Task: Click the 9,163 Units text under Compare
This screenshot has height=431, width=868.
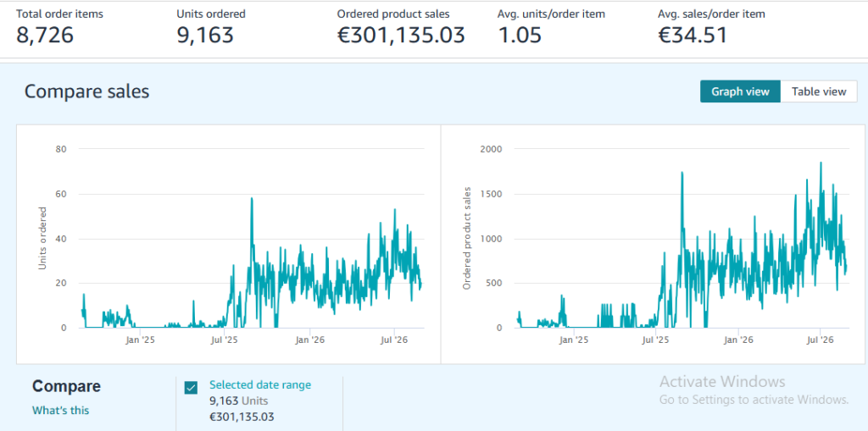Action: point(238,401)
